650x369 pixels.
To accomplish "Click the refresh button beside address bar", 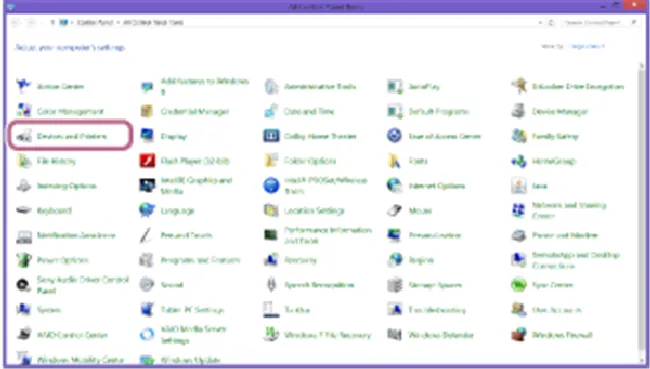I will [x=551, y=22].
